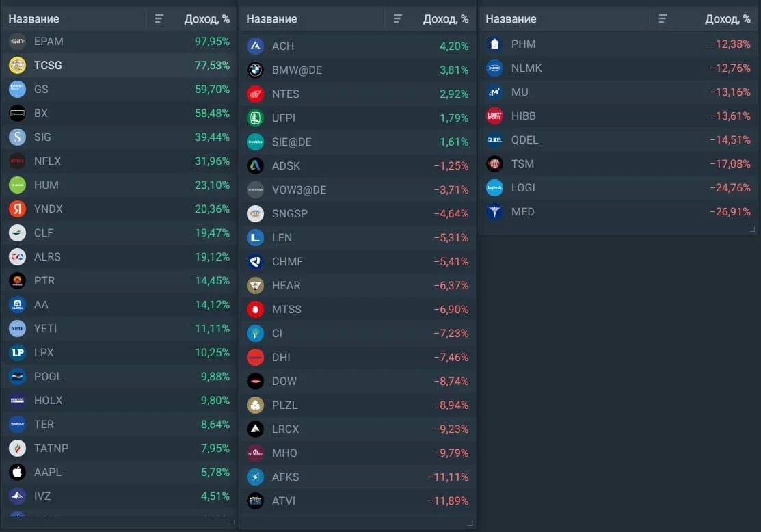Click the Название header in second list
The height and width of the screenshot is (532, 761).
(272, 19)
